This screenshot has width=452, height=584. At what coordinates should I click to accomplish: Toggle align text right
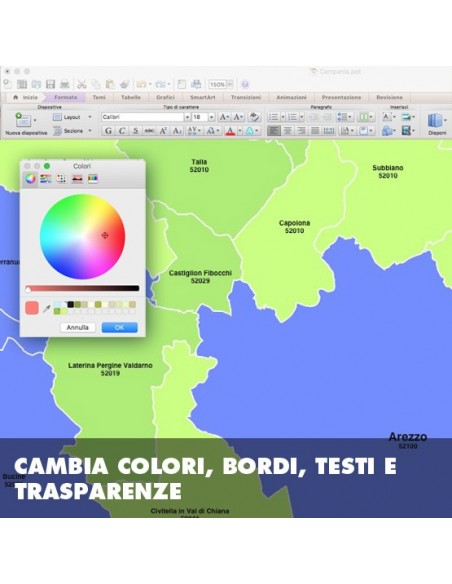(301, 131)
